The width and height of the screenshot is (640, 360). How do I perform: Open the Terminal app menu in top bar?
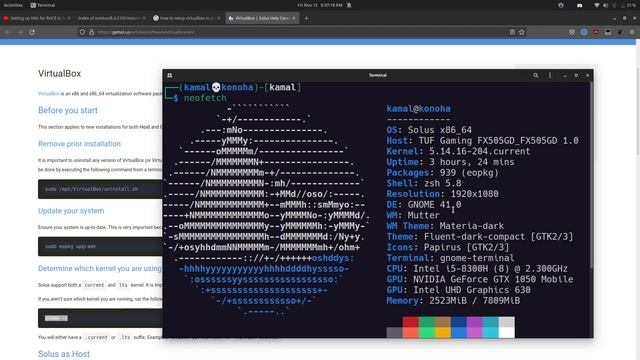pos(42,5)
